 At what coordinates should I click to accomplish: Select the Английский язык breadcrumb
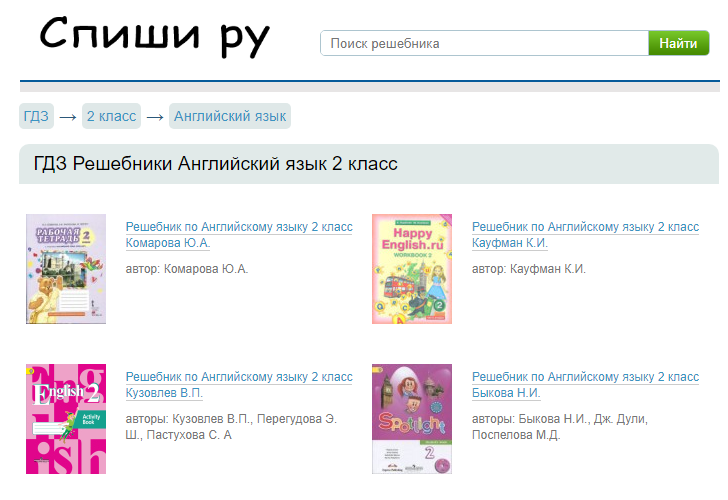point(230,116)
